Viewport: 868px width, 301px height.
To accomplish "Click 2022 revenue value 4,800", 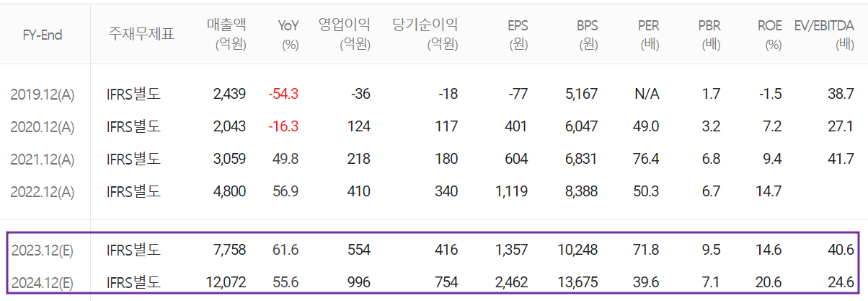I will [230, 191].
